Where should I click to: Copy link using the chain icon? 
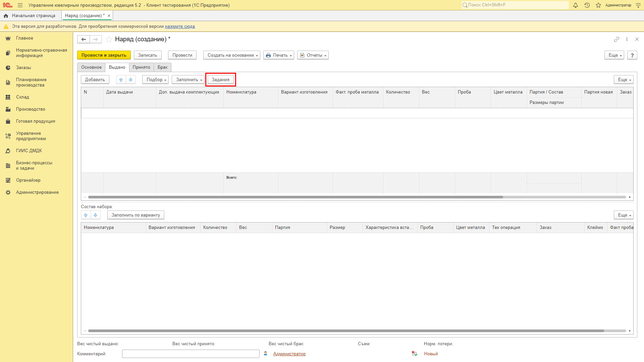616,39
